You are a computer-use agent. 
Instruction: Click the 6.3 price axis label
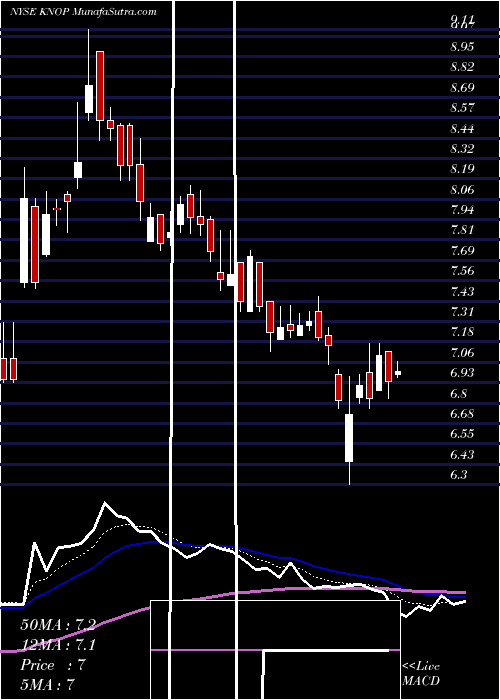[x=459, y=475]
